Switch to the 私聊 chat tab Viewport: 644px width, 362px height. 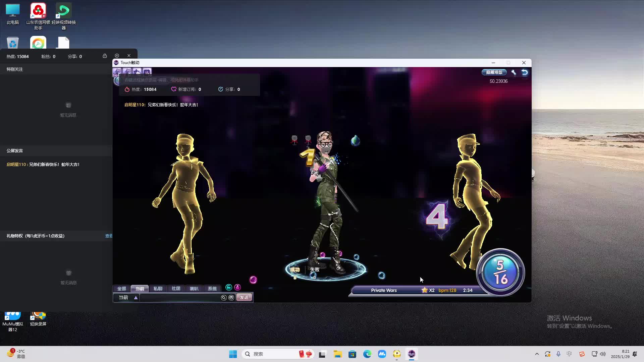[158, 289]
